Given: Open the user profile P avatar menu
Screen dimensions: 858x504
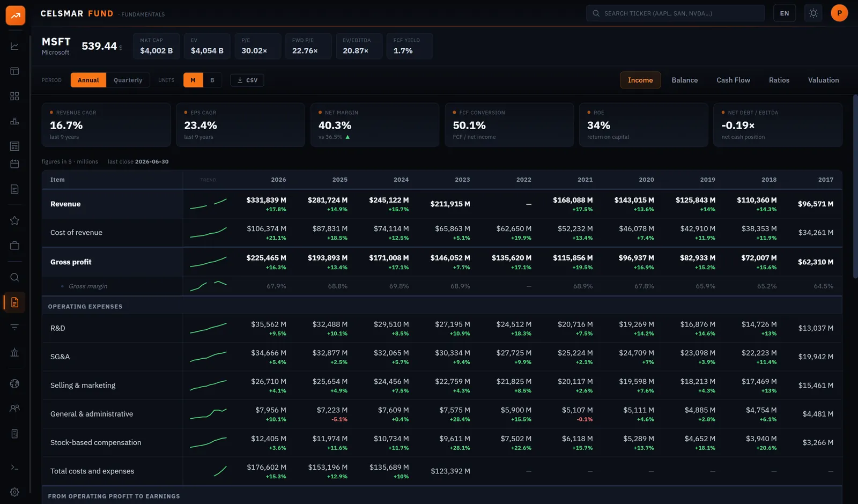Looking at the screenshot, I should pyautogui.click(x=839, y=13).
